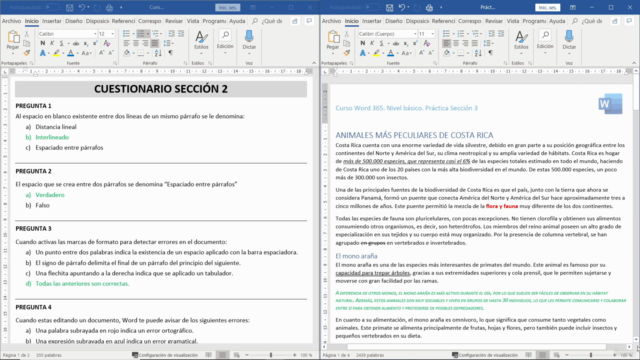Click Font color in right window
This screenshot has width=640, height=360.
coord(391,53)
